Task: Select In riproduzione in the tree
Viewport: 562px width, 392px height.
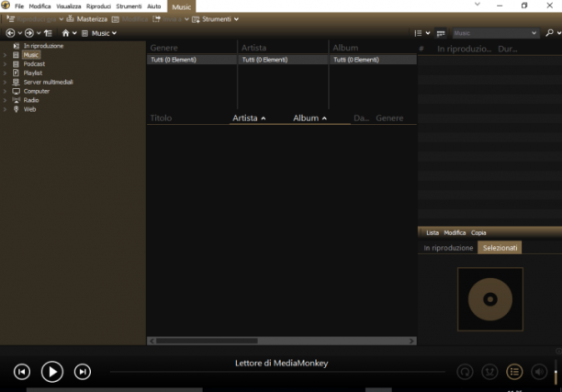Action: 43,46
